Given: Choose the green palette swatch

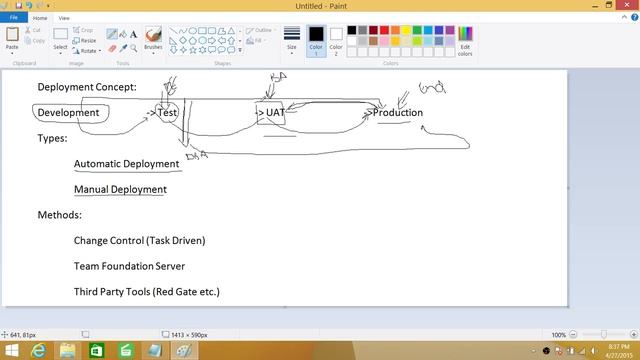Looking at the screenshot, I should coord(417,30).
